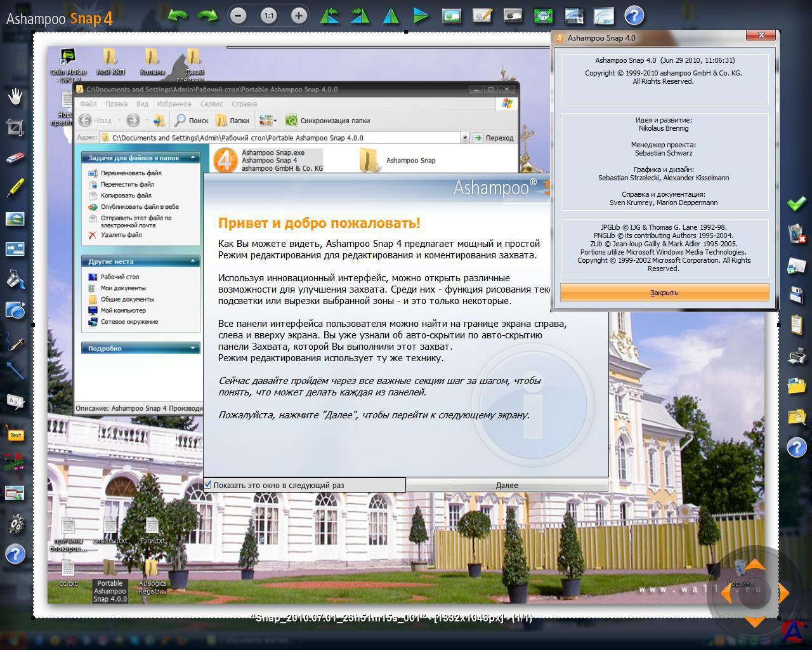Expand the 'Подробно' section

point(193,348)
